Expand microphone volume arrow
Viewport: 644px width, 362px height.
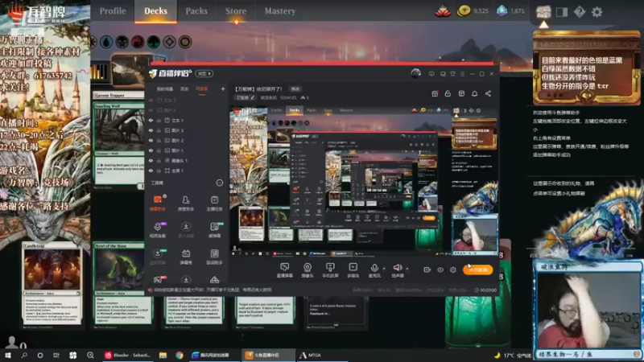(384, 269)
